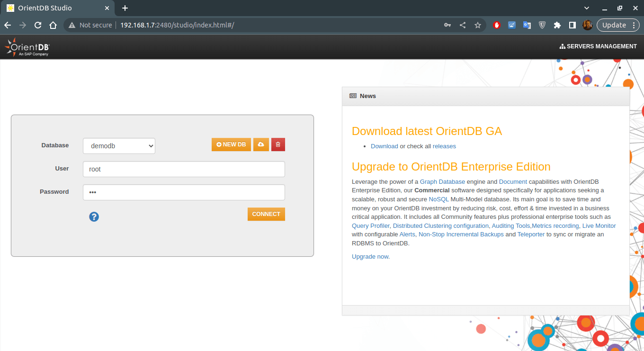644x351 pixels.
Task: Click Upgrade to OrientDB Enterprise Edition heading
Action: pos(451,167)
